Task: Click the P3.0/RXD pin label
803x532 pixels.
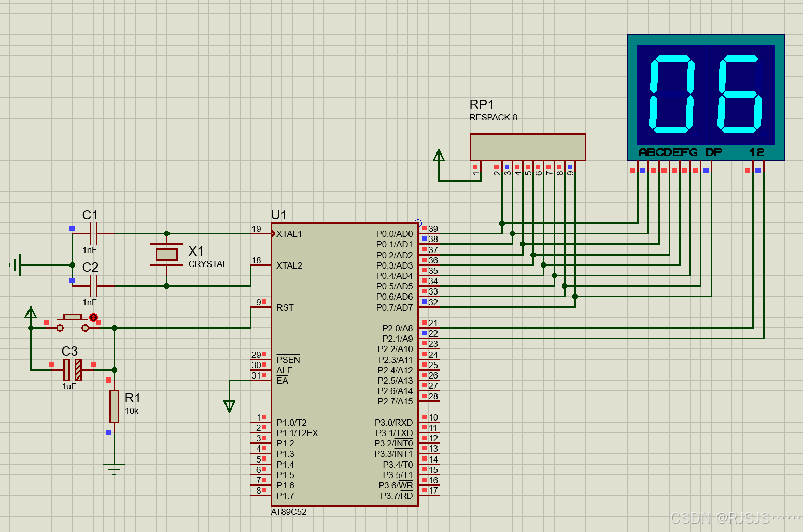Action: pos(394,423)
